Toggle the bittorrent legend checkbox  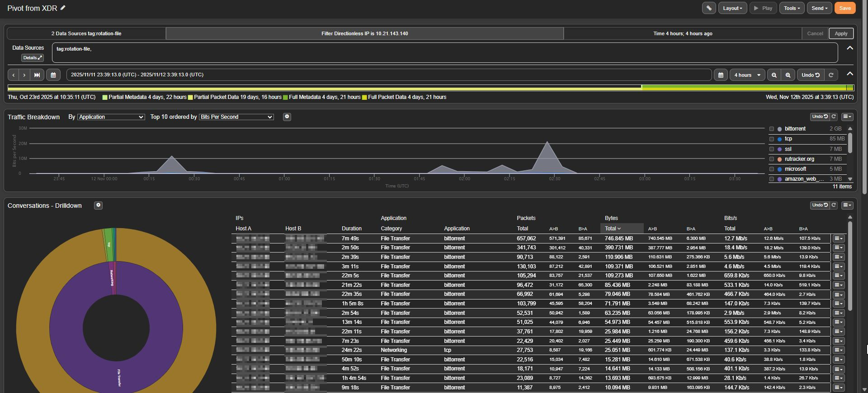pyautogui.click(x=772, y=129)
